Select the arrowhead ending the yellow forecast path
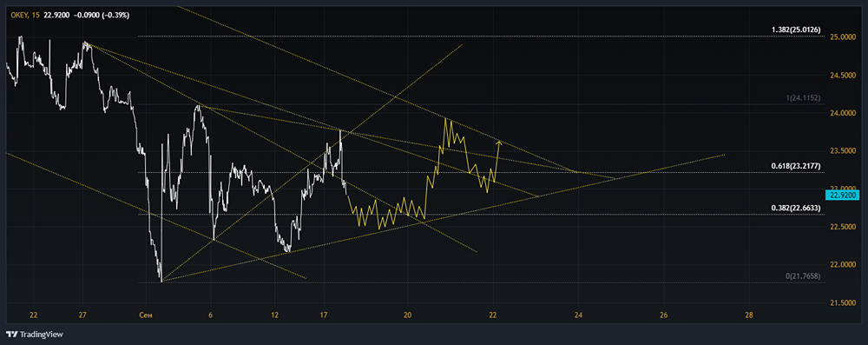Image resolution: width=868 pixels, height=345 pixels. (499, 143)
